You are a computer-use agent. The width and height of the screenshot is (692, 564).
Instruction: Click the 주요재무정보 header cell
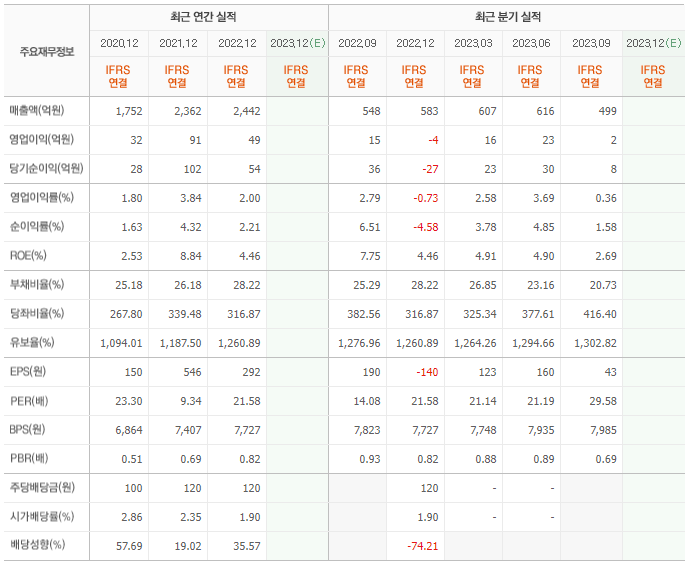point(47,52)
